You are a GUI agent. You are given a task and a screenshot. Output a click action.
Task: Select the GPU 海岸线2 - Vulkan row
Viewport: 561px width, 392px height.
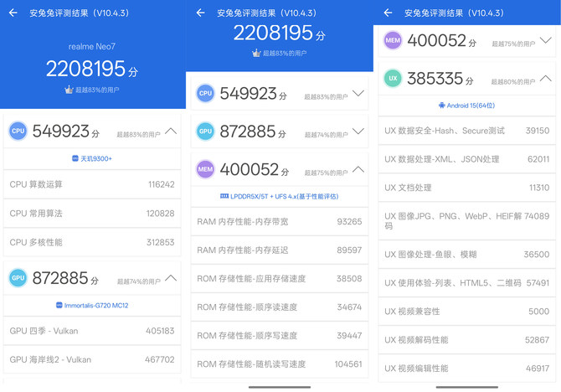click(92, 359)
